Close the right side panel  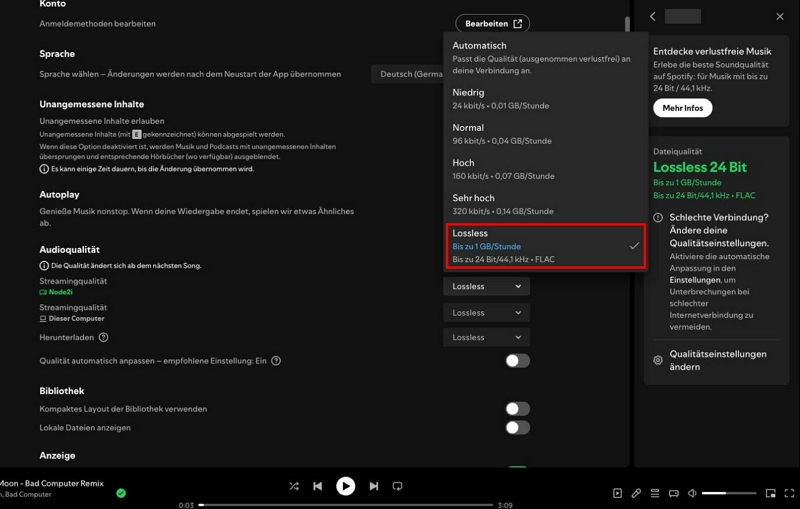pos(780,16)
